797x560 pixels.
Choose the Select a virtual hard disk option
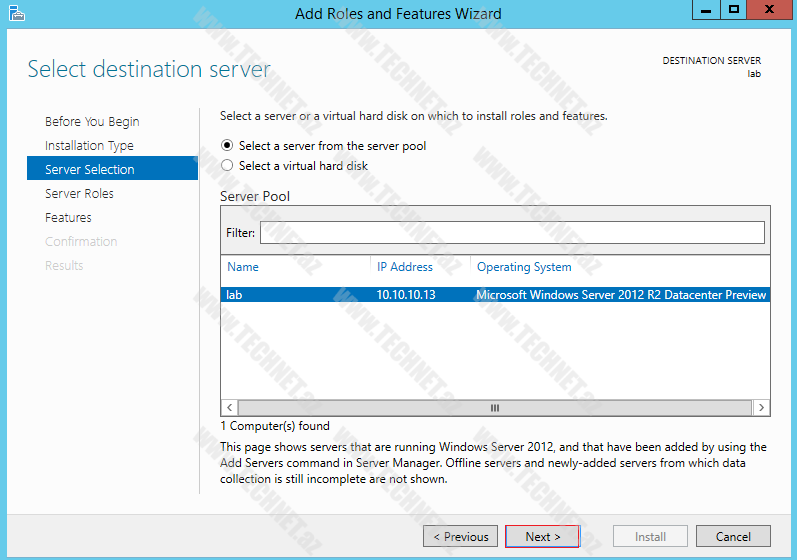click(x=227, y=166)
